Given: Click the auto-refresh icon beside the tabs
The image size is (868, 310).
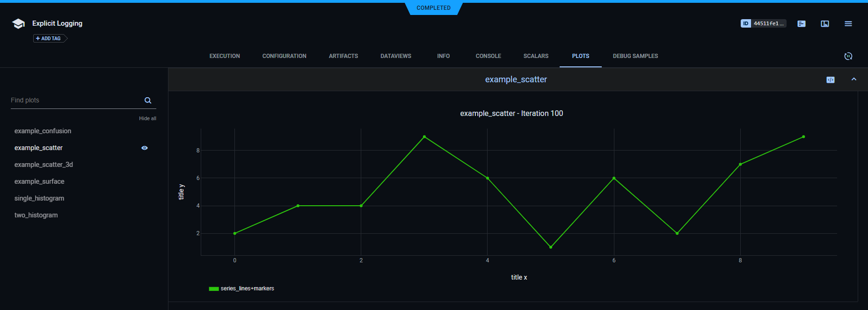Looking at the screenshot, I should click(x=848, y=56).
